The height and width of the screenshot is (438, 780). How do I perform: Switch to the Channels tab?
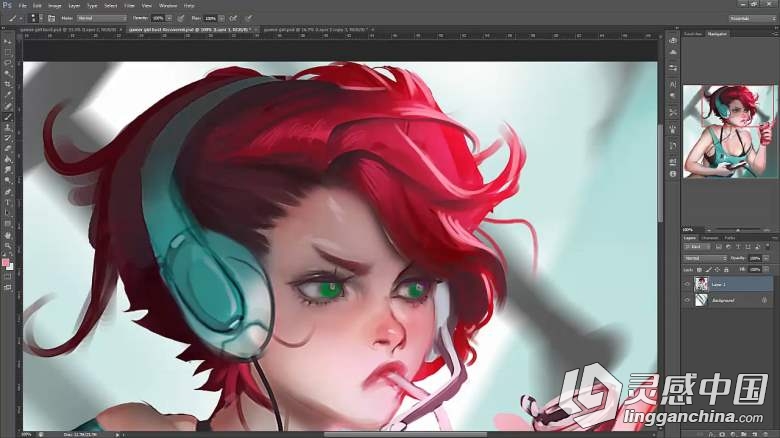click(710, 238)
